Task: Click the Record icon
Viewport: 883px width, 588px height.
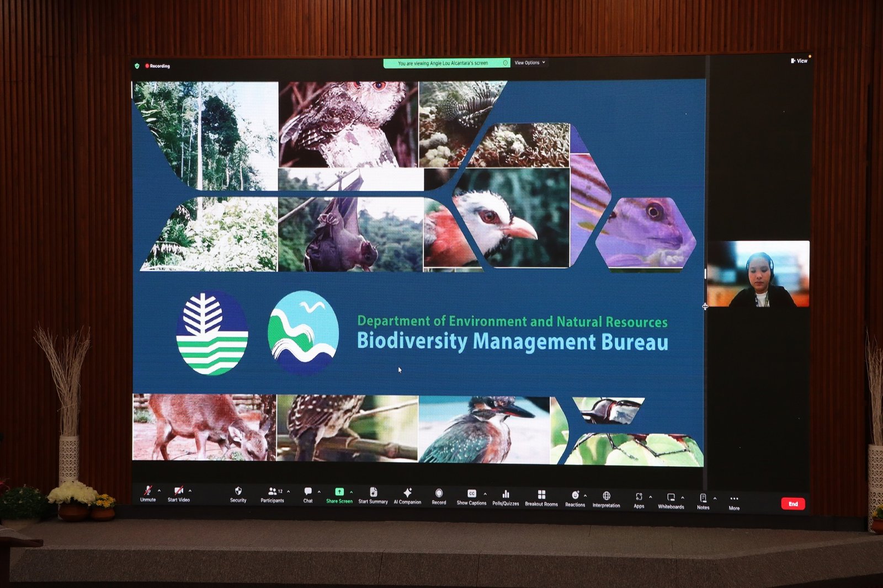Action: coord(439,494)
